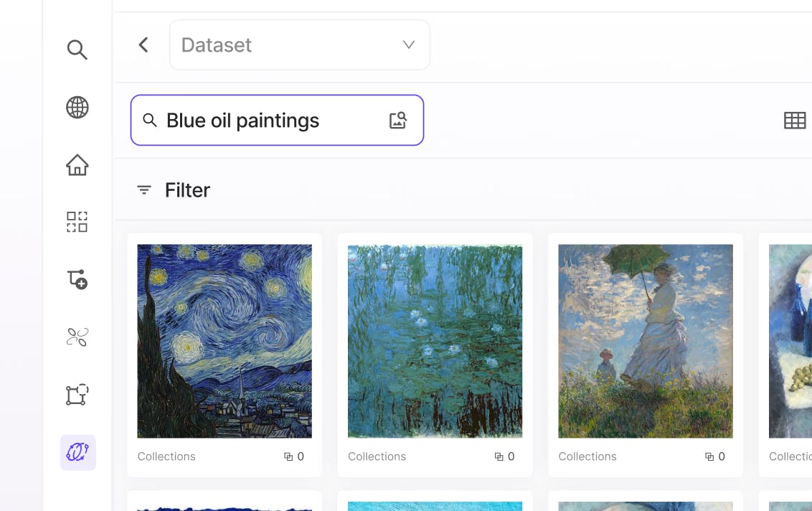
Task: Select the highlighted swirl icon in sidebar
Action: (x=77, y=452)
